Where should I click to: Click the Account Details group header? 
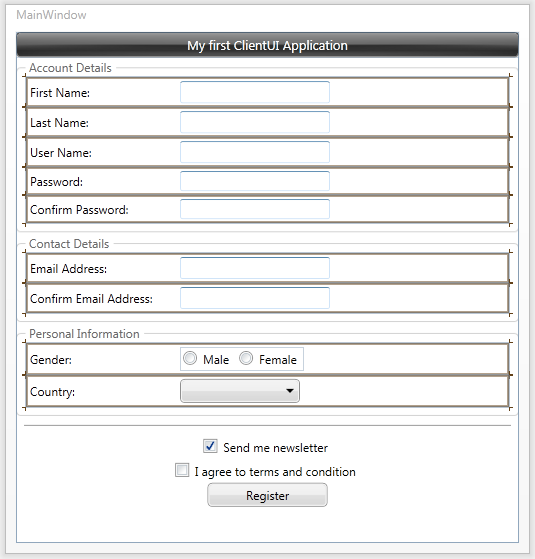pos(70,68)
